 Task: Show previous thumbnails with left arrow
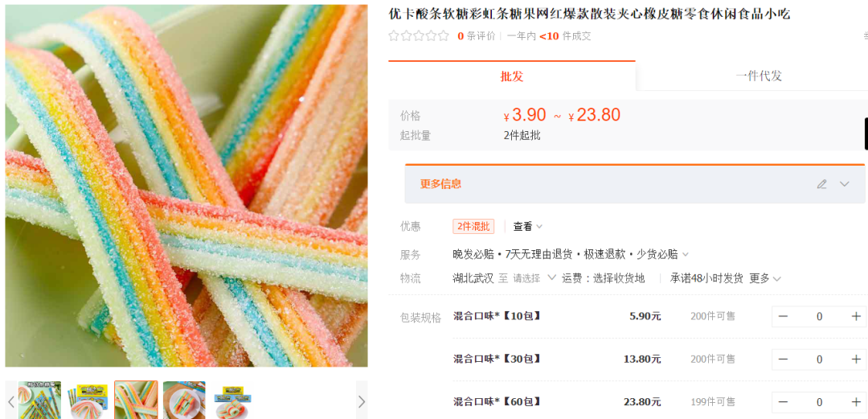click(10, 401)
